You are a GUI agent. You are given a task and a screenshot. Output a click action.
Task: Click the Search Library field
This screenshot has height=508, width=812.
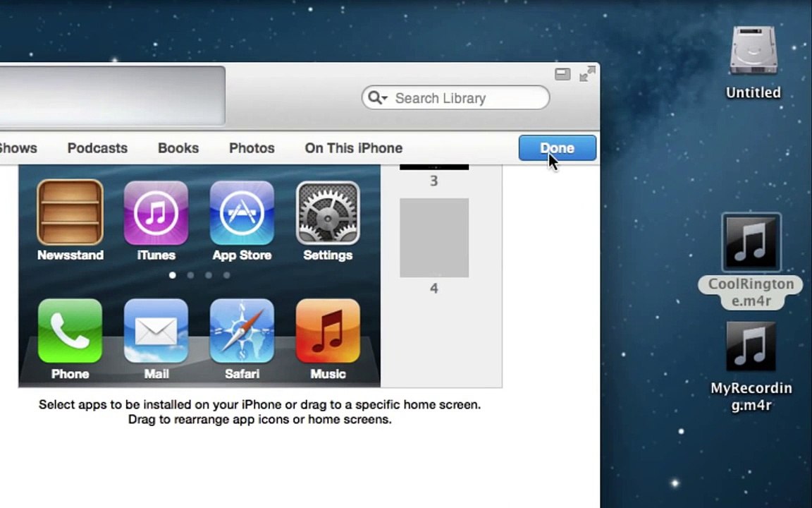(456, 97)
